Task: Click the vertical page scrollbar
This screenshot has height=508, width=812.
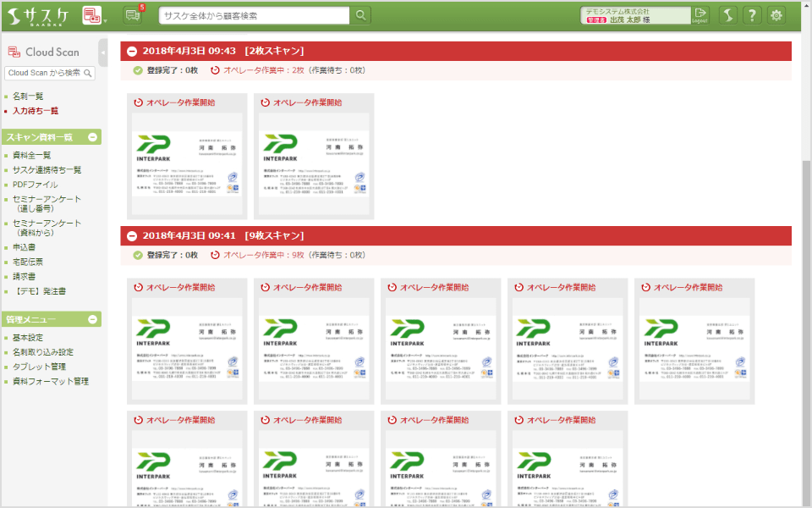Action: [x=806, y=332]
